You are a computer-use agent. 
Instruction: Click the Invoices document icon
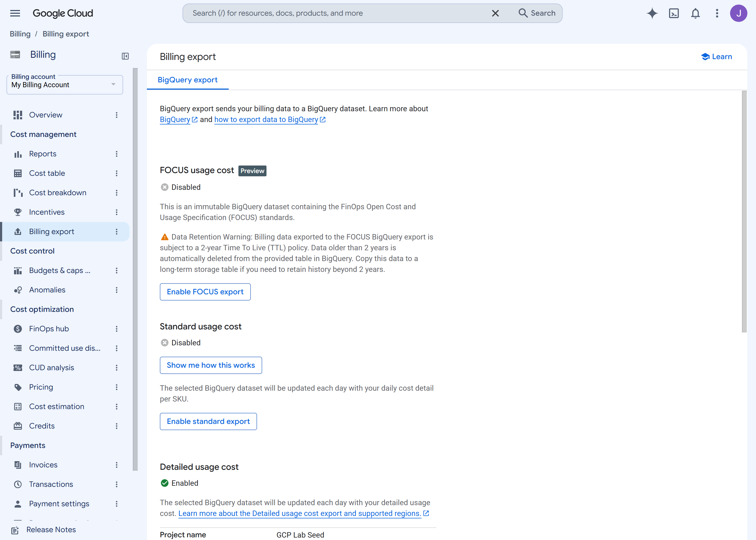point(18,465)
